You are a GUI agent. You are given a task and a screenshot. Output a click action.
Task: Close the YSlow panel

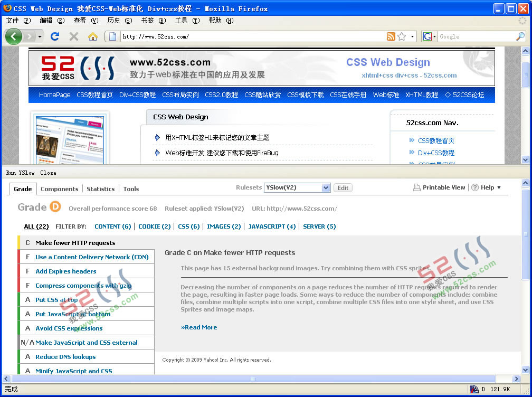pos(48,173)
